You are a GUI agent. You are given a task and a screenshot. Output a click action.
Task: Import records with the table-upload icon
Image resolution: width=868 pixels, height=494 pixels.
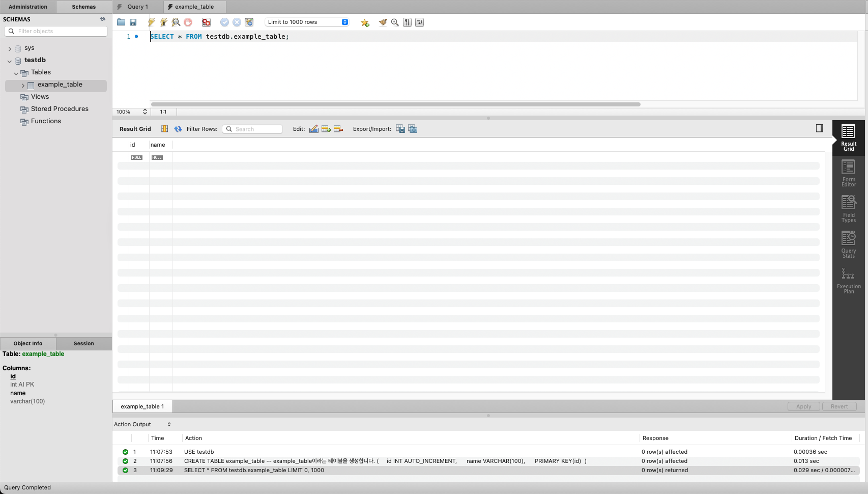click(413, 129)
